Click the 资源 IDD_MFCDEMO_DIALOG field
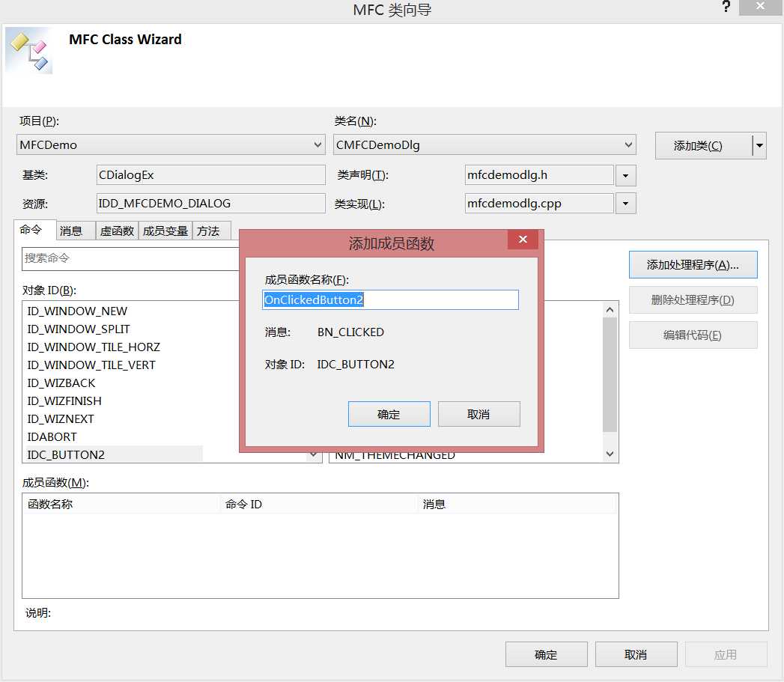This screenshot has width=784, height=682. pos(210,204)
